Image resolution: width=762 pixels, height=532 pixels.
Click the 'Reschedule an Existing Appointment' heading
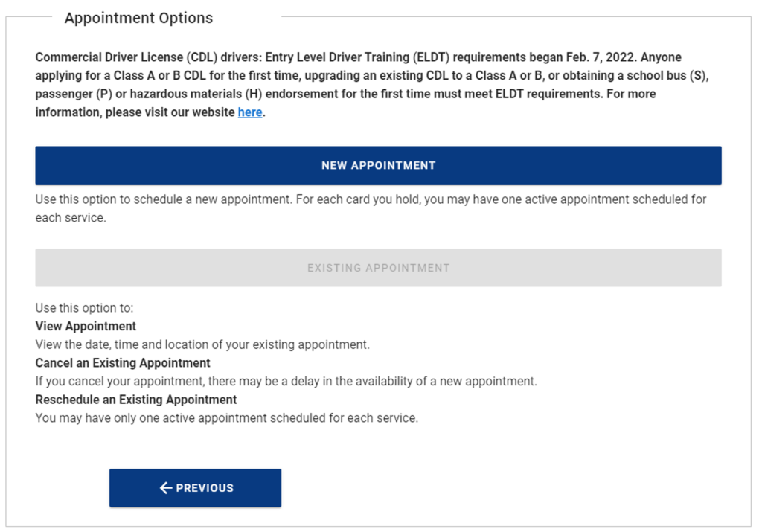[136, 400]
